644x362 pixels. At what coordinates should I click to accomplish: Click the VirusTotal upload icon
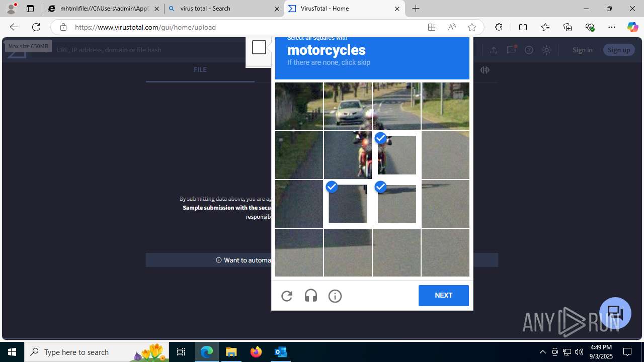494,50
